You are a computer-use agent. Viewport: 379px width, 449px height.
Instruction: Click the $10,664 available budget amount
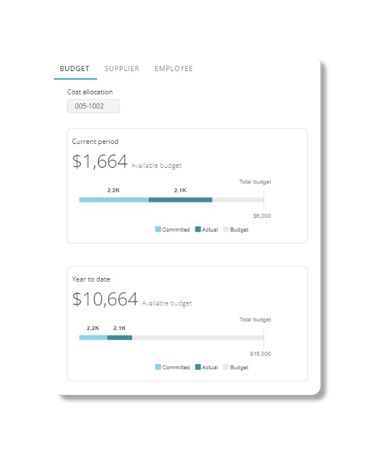tap(105, 299)
